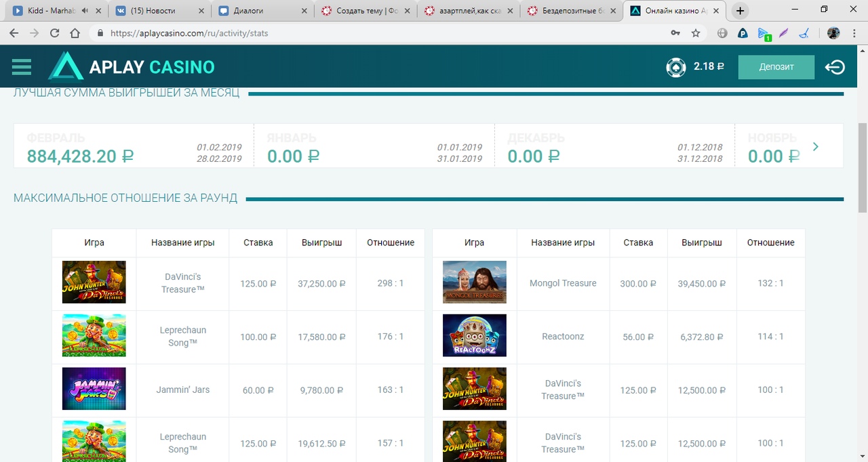Click the ЯНВАРЬ month card heading
The height and width of the screenshot is (462, 868).
292,138
